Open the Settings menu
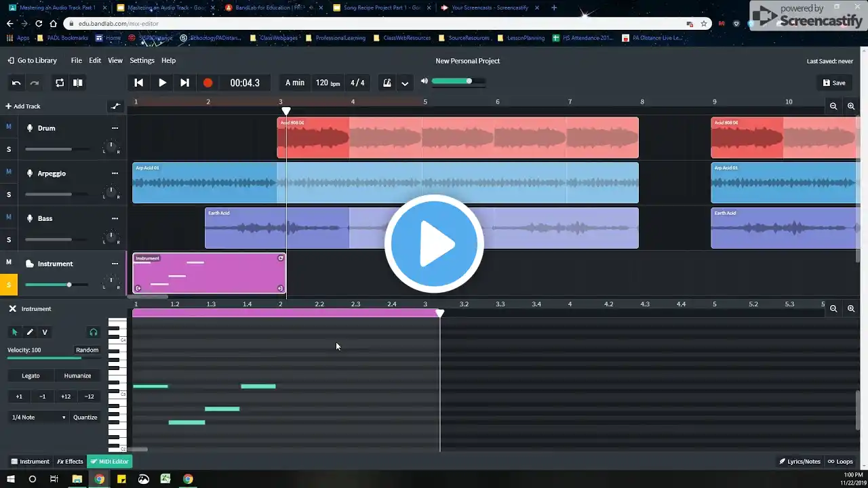 pos(142,60)
